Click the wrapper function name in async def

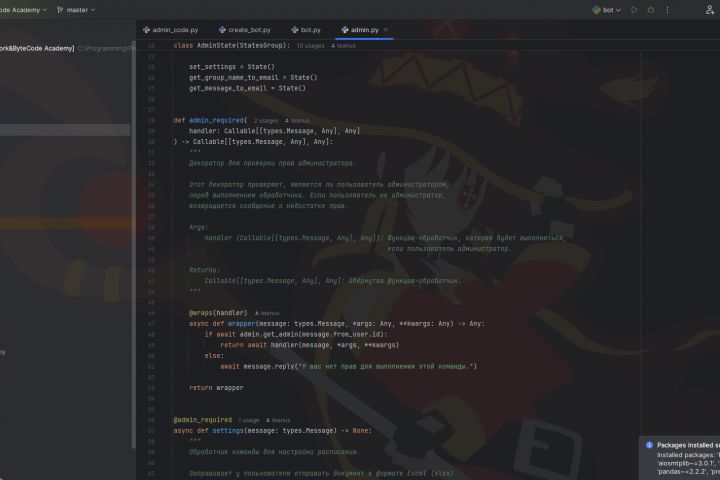241,324
